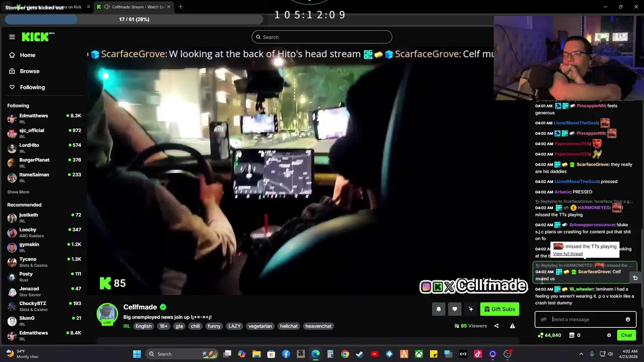Screen dimensions: 644x362
Task: Click the sparkle icon beside Gift Subs
Action: click(470, 309)
